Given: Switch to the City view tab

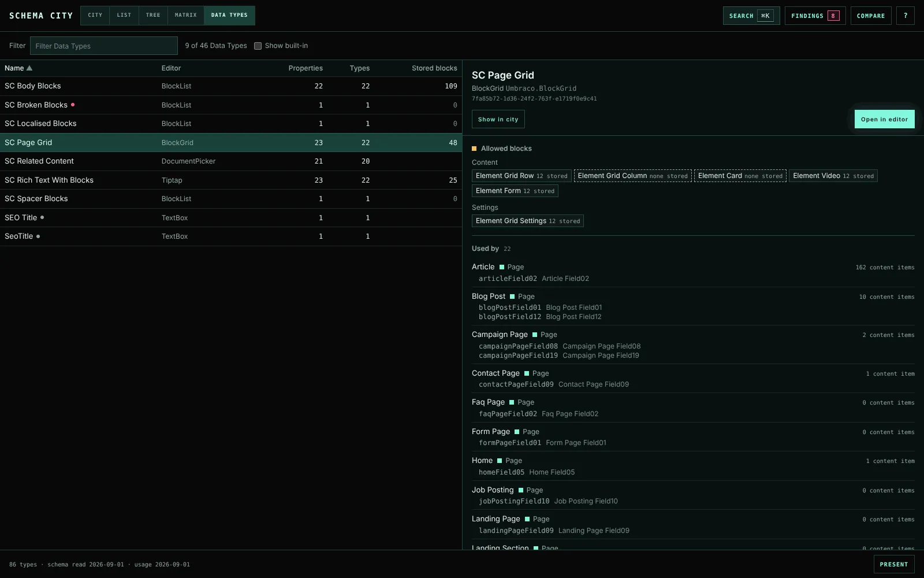Looking at the screenshot, I should pos(95,16).
